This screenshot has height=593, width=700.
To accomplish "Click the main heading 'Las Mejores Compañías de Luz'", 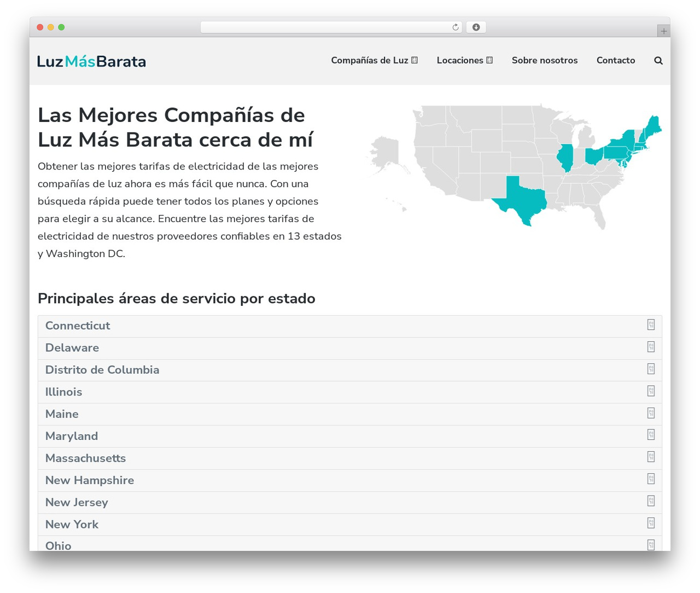I will click(x=175, y=127).
